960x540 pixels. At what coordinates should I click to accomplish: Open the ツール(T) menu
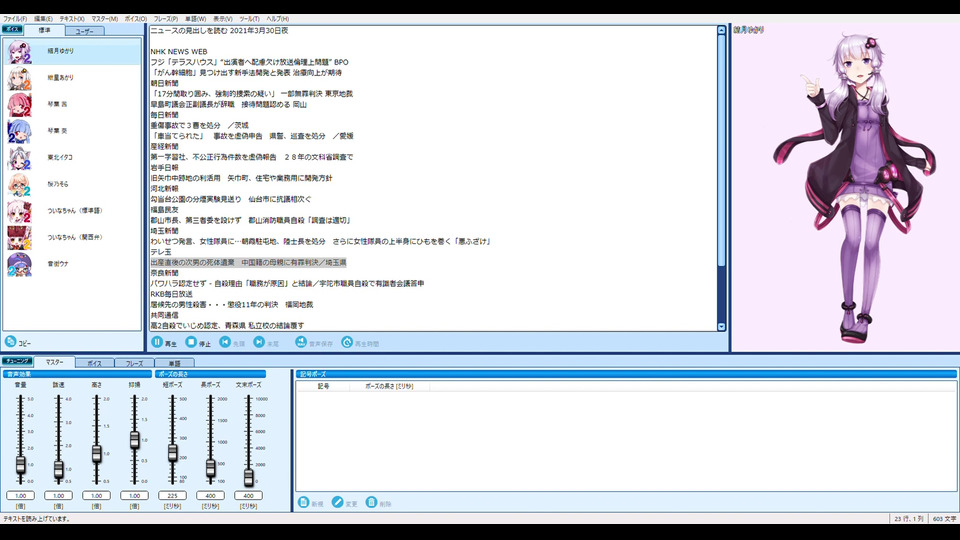[x=249, y=19]
